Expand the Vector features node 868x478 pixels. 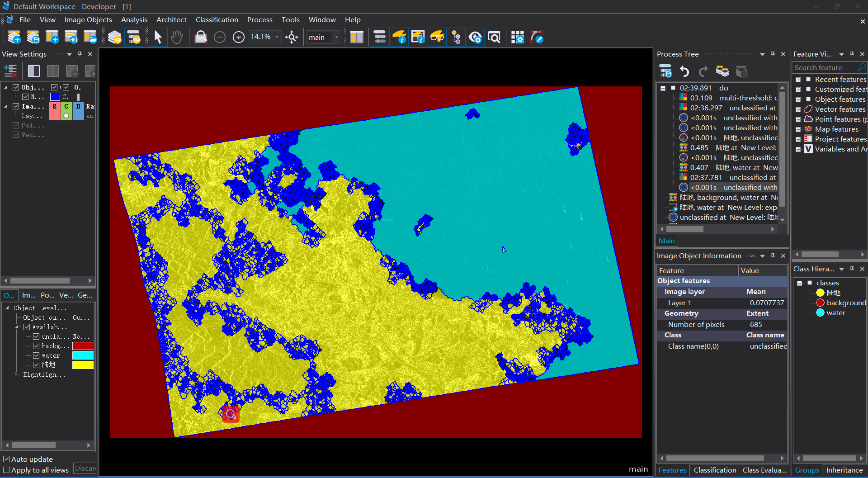pyautogui.click(x=798, y=109)
